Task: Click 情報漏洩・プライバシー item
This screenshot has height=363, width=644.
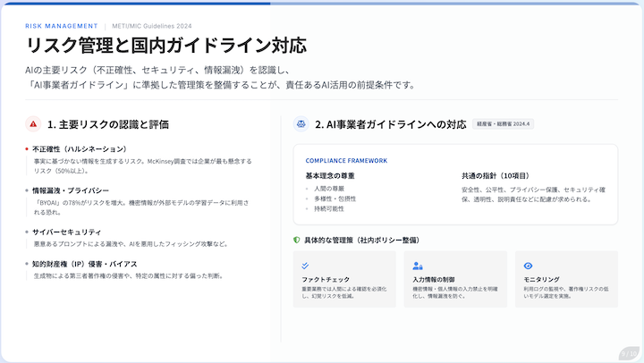Action: coord(71,190)
